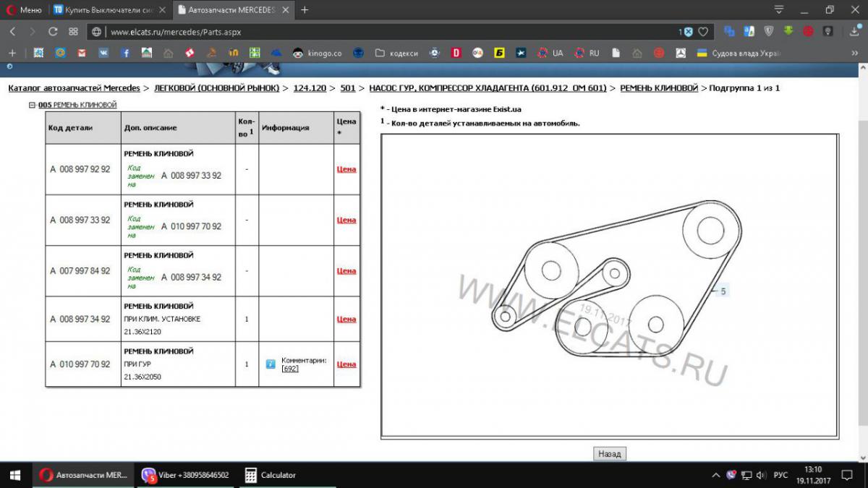The width and height of the screenshot is (868, 488).
Task: Click the part number 5 label in diagram
Action: pyautogui.click(x=723, y=291)
